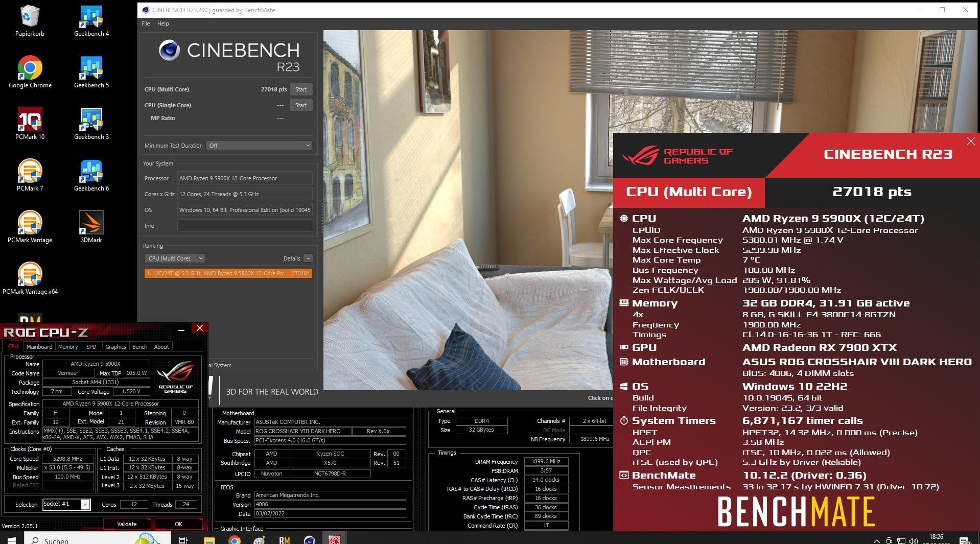Image resolution: width=980 pixels, height=544 pixels.
Task: Open Task View in the taskbar
Action: pos(184,540)
